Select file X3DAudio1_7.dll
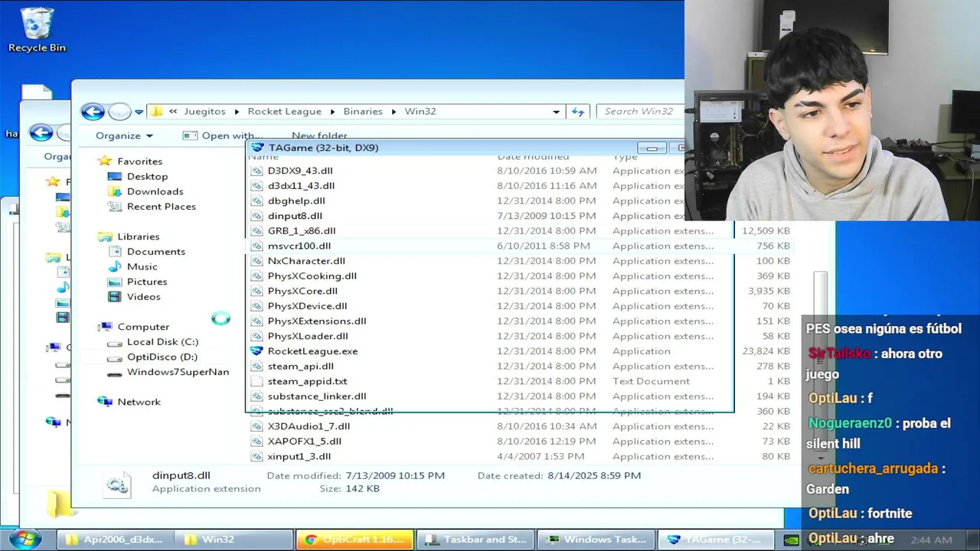Screen dimensions: 980x551 [x=309, y=426]
